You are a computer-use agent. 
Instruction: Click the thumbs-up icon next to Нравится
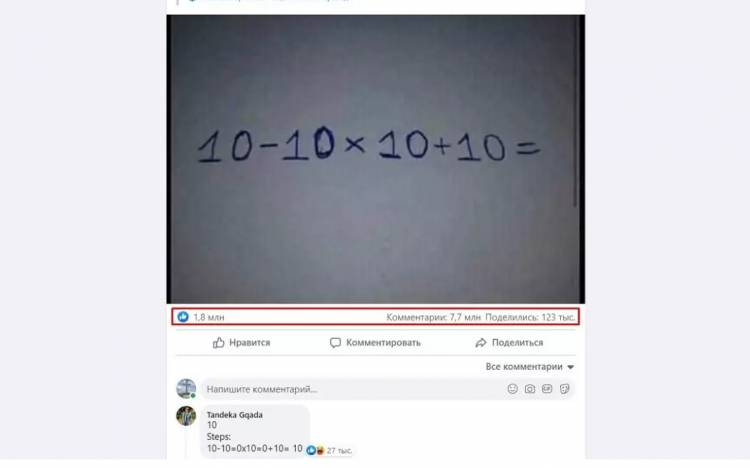pyautogui.click(x=219, y=343)
